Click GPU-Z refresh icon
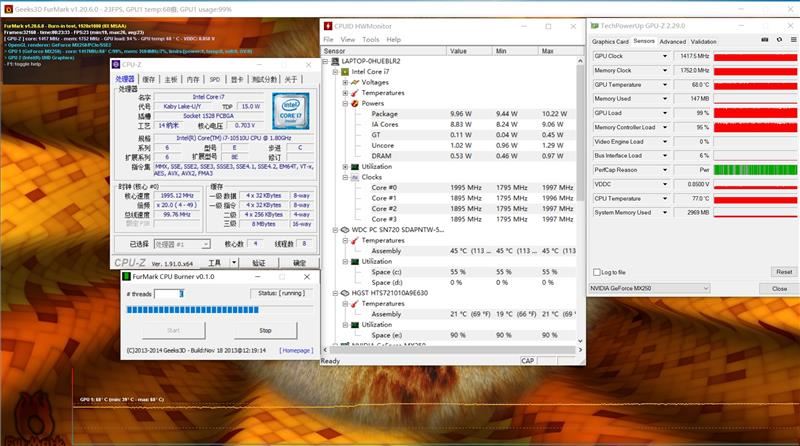Screen dimensions: 800x446 (x=779, y=40)
